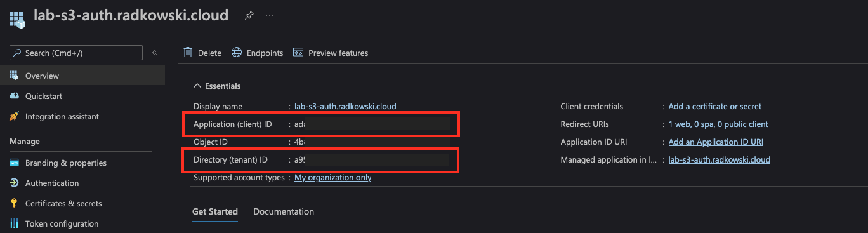Click the Token configuration bars icon
The width and height of the screenshot is (868, 233).
14,223
